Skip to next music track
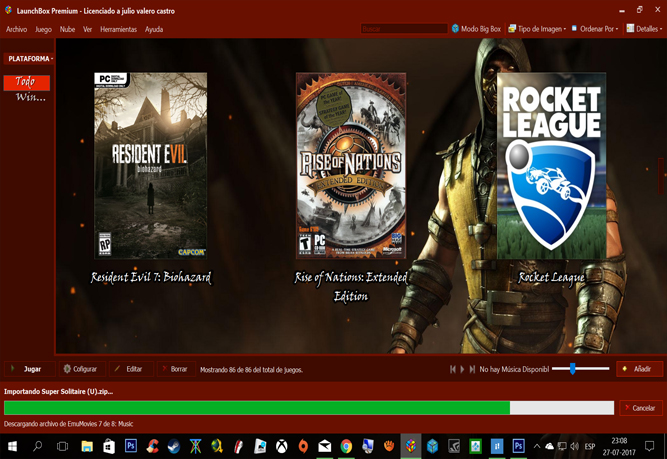Viewport: 667px width, 459px height. click(472, 369)
